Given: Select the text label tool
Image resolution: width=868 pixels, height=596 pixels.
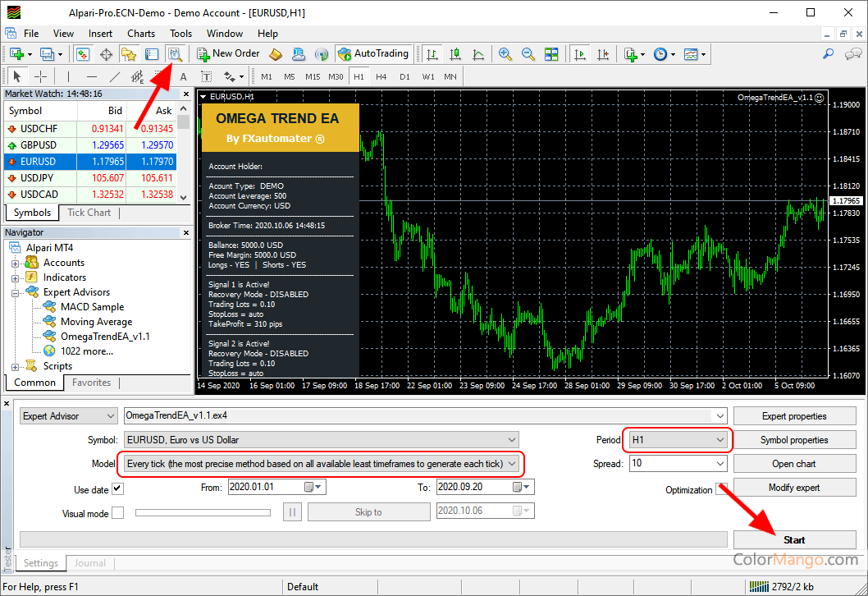Looking at the screenshot, I should pyautogui.click(x=206, y=76).
